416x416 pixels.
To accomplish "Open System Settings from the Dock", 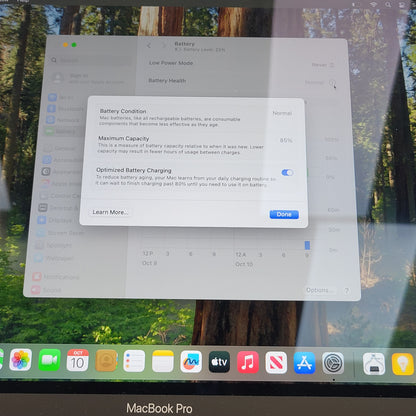I will point(333,363).
